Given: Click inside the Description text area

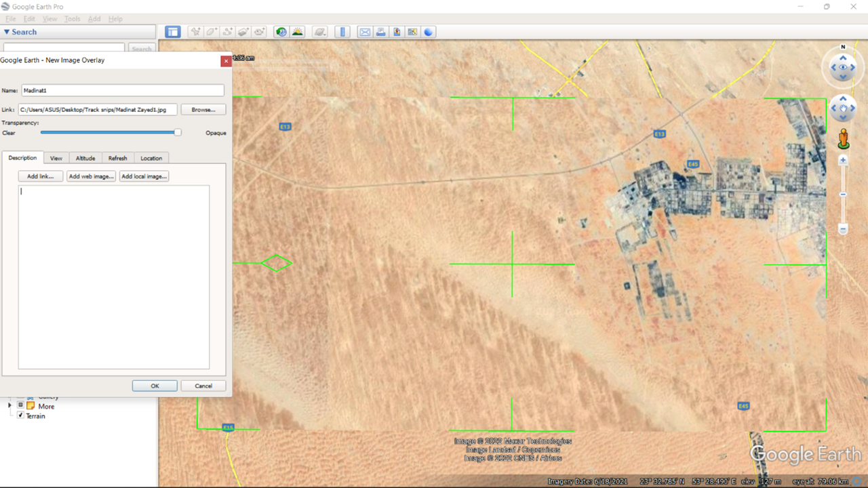Looking at the screenshot, I should pos(114,277).
